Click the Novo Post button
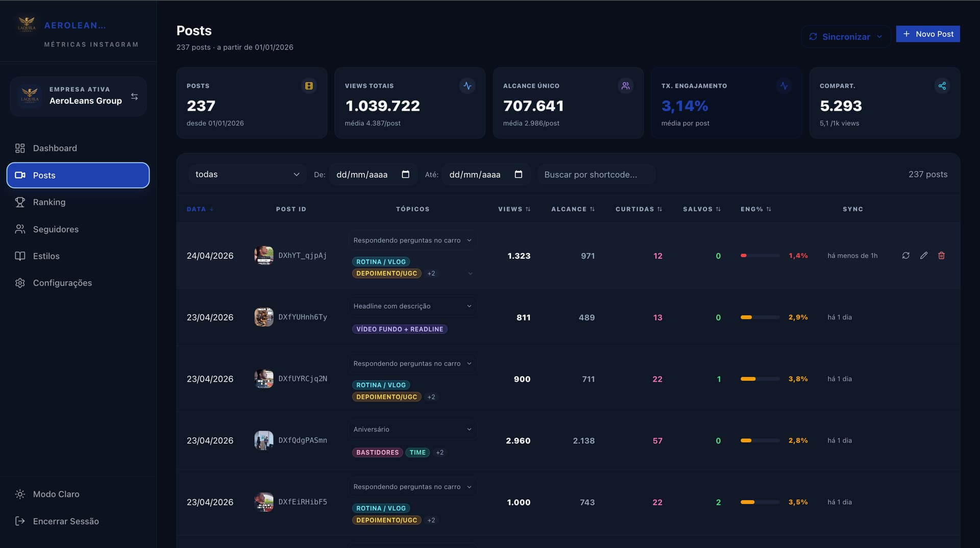The height and width of the screenshot is (548, 980). (927, 34)
